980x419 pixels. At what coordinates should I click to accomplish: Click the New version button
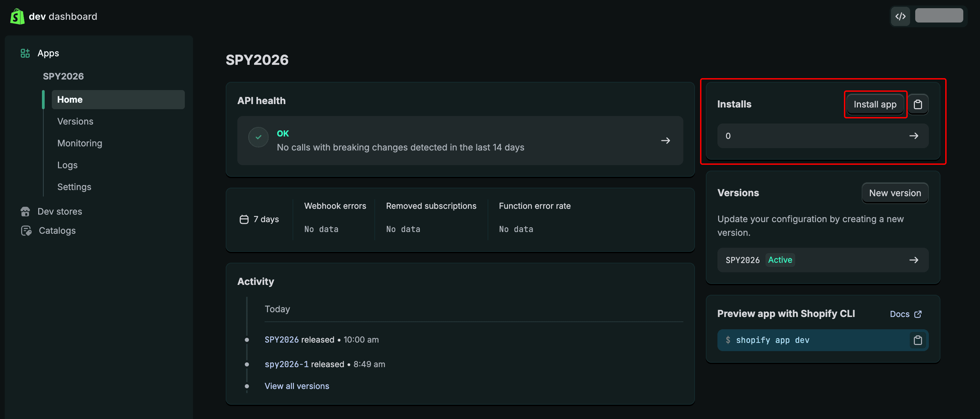pos(895,193)
